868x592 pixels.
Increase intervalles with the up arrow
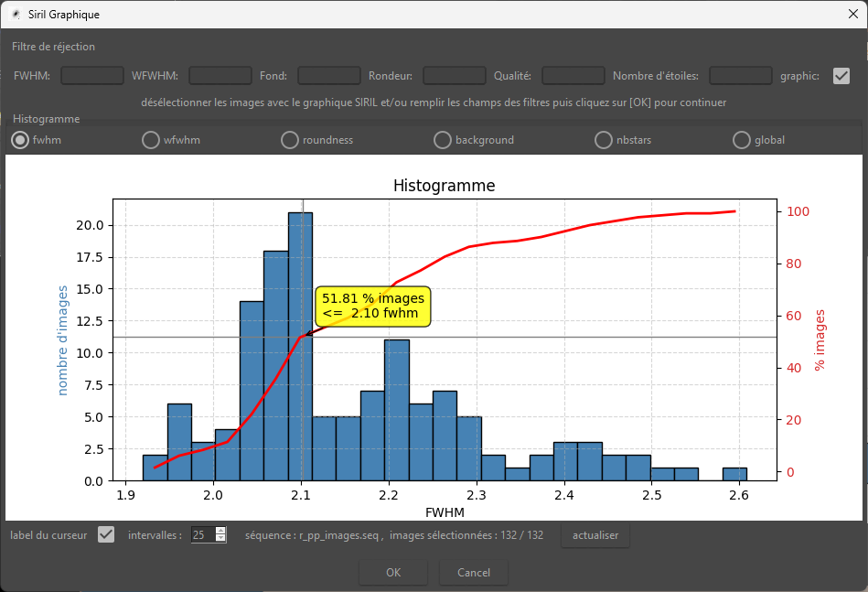tap(220, 531)
